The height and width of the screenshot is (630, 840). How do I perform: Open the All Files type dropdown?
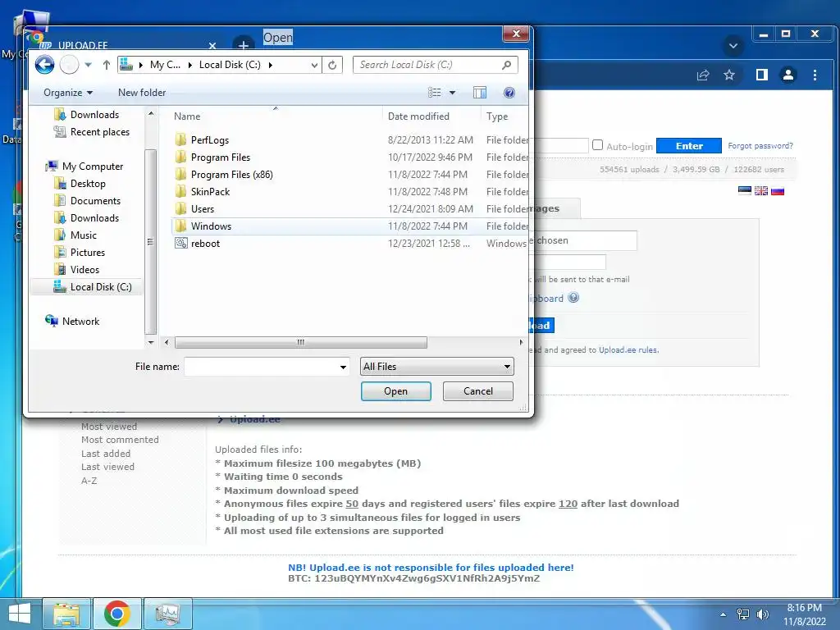[x=437, y=367]
